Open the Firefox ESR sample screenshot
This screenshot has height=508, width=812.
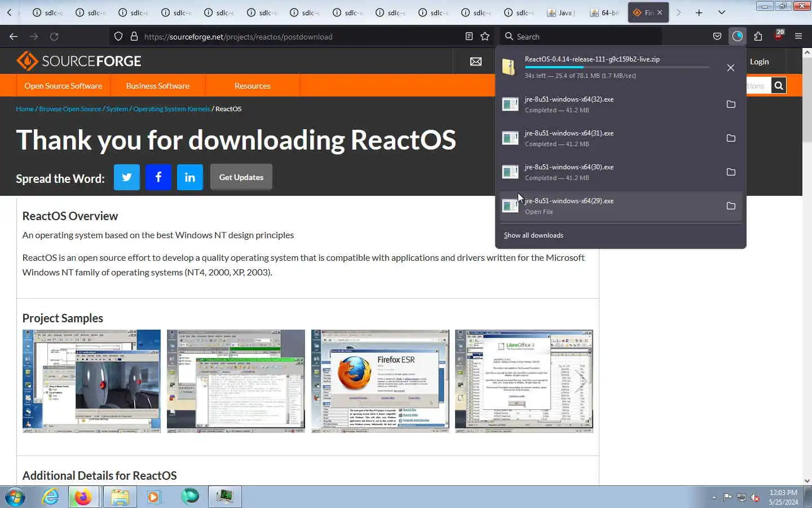click(x=380, y=382)
